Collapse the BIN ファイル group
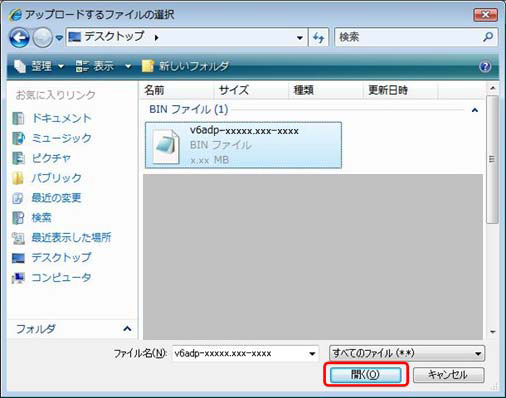Image resolution: width=506 pixels, height=398 pixels. pos(475,110)
